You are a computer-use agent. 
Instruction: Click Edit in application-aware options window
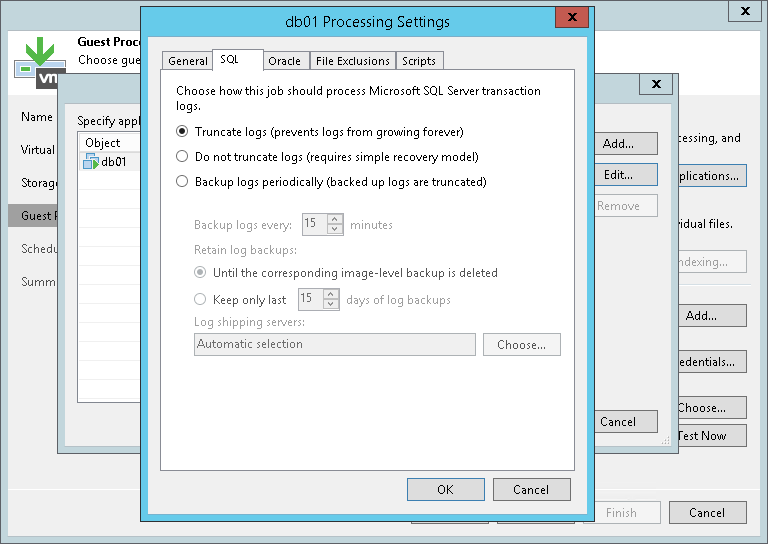click(625, 175)
